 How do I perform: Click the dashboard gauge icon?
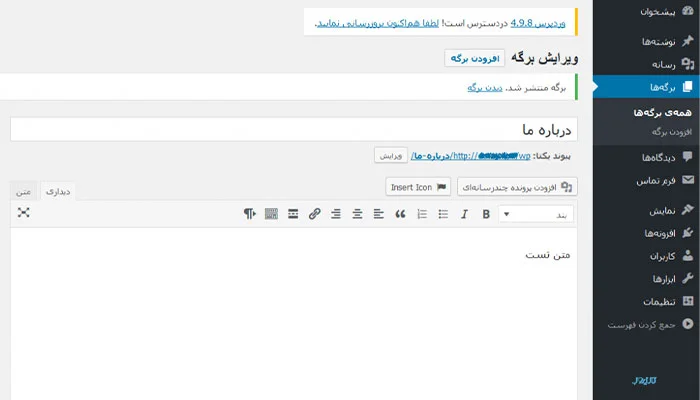point(688,11)
